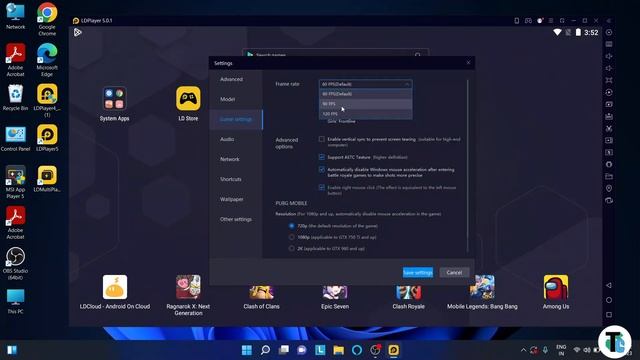
Task: Enable vertical sync checkbox
Action: click(x=322, y=139)
